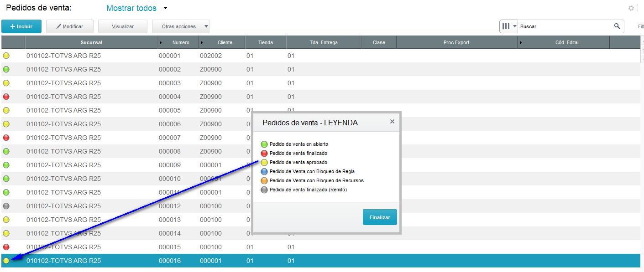Click the yellow status dot of order 000001
The width and height of the screenshot is (644, 272).
click(6, 56)
